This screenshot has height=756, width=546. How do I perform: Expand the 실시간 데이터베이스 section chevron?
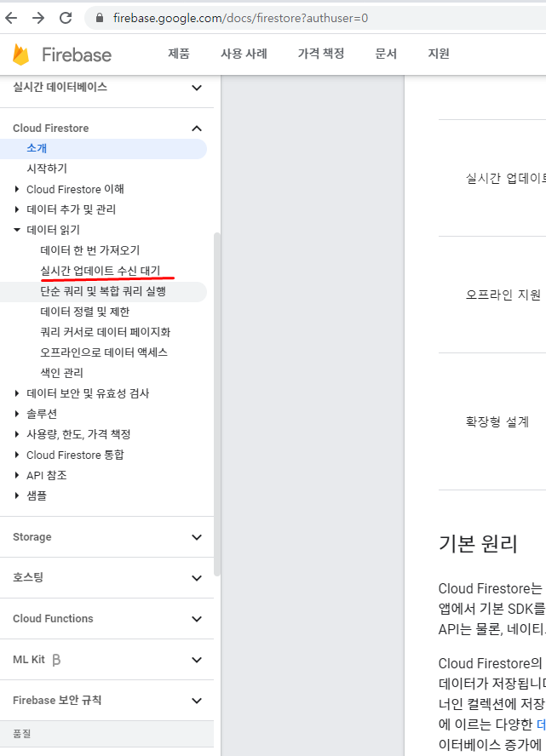196,88
